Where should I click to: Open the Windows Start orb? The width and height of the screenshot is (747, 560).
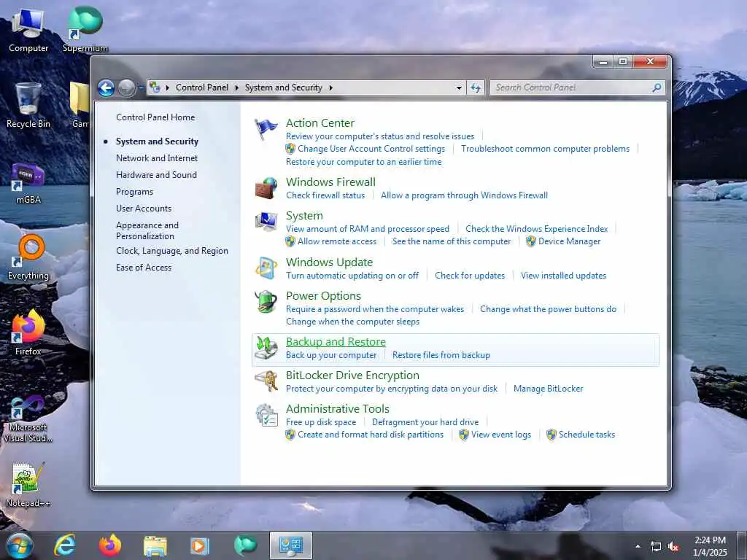click(19, 545)
